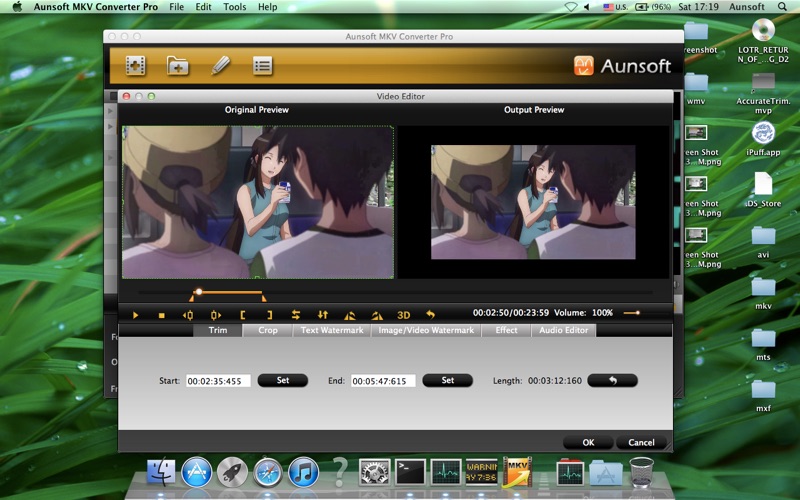Click the undo arrow in playback toolbar
Image resolution: width=800 pixels, height=500 pixels.
click(430, 315)
